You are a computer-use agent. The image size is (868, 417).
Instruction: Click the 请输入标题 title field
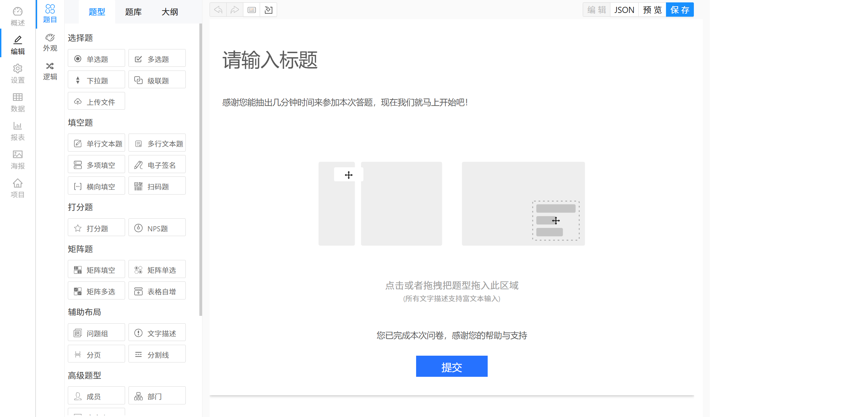(x=270, y=60)
